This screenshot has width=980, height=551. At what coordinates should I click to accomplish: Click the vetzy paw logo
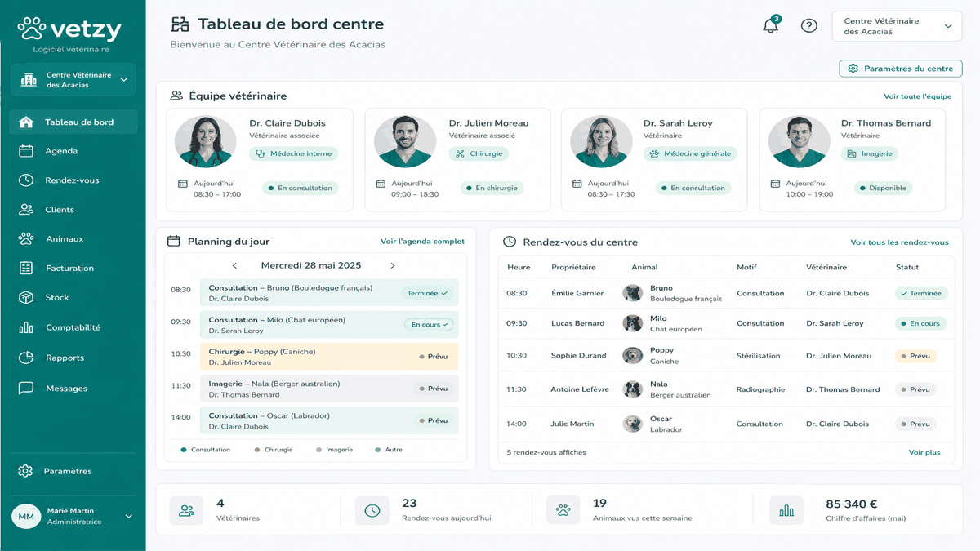[x=33, y=29]
